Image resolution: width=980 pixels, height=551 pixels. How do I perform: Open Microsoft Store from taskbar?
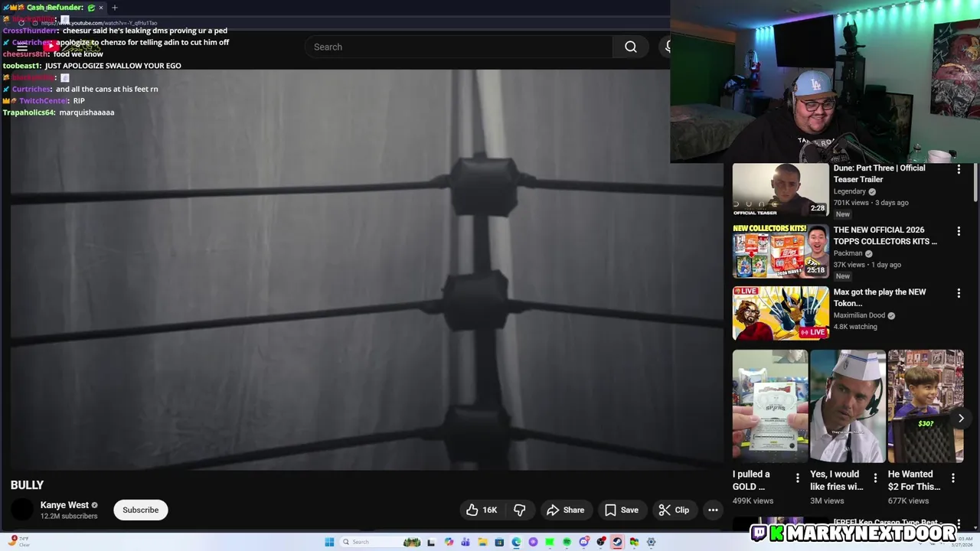(x=499, y=542)
